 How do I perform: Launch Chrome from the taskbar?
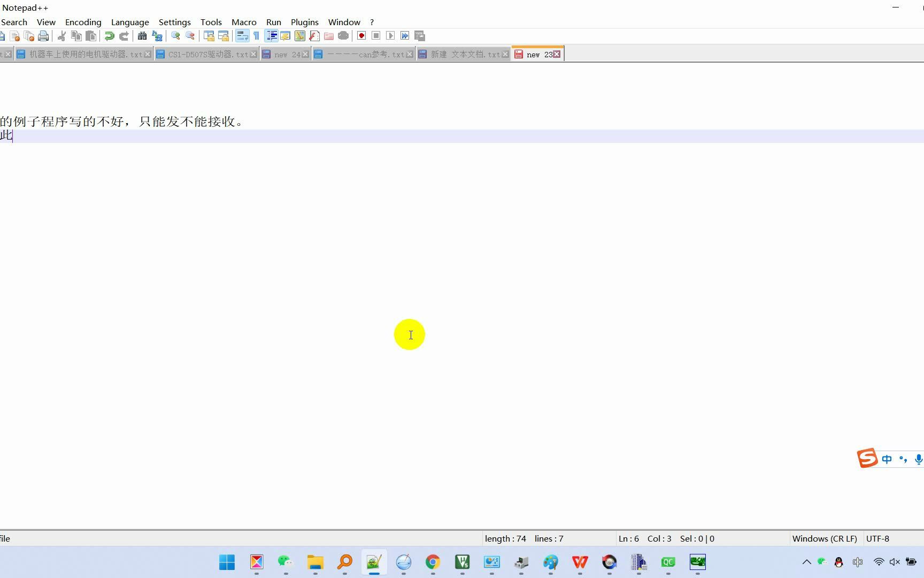432,562
